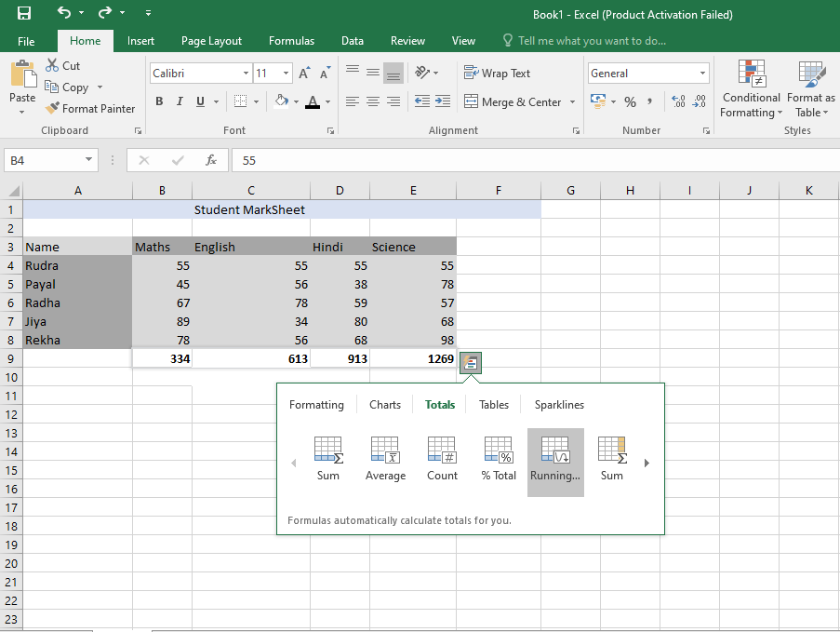Screen dimensions: 840x632
Task: Open the Conditional Formatting menu
Action: [751, 89]
